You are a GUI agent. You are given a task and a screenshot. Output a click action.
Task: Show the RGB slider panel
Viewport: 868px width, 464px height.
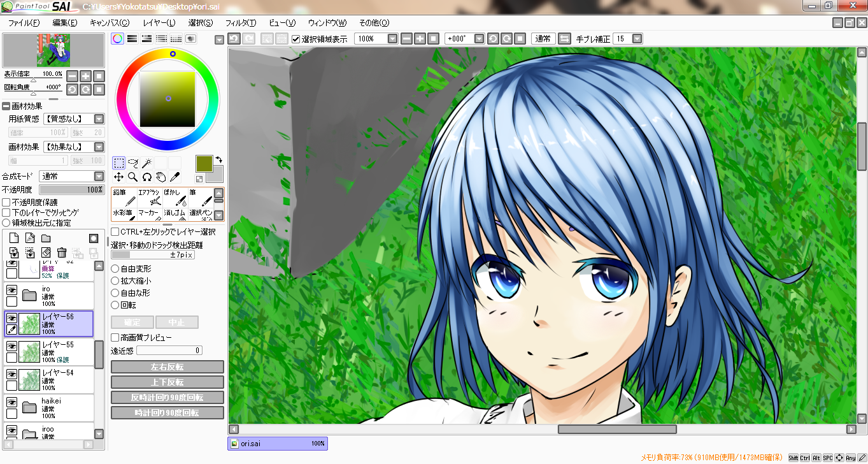(132, 39)
